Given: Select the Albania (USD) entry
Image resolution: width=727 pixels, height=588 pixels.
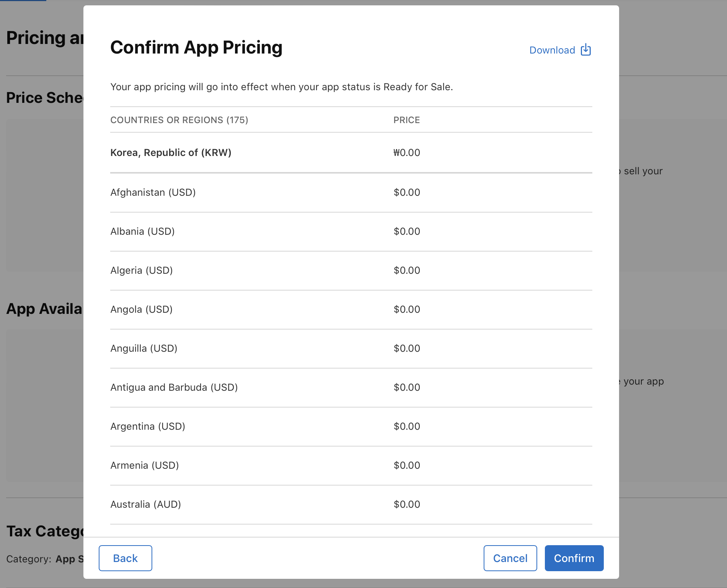Looking at the screenshot, I should coord(142,231).
